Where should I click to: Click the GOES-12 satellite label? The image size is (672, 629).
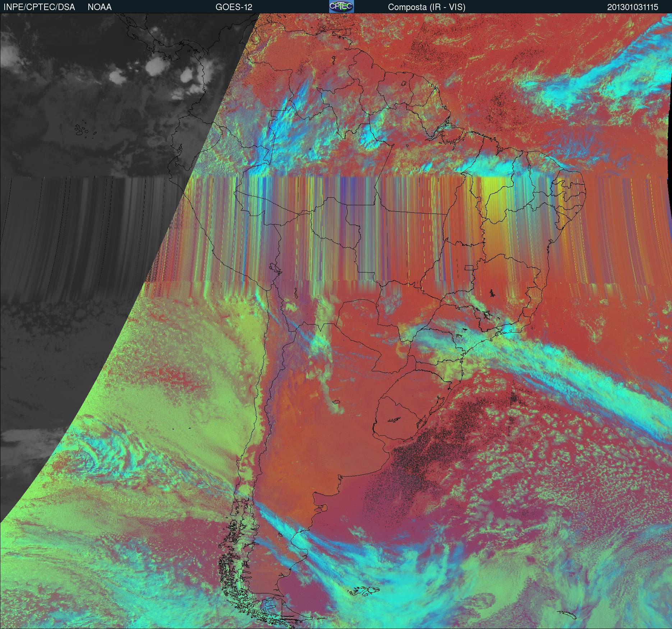click(x=234, y=7)
